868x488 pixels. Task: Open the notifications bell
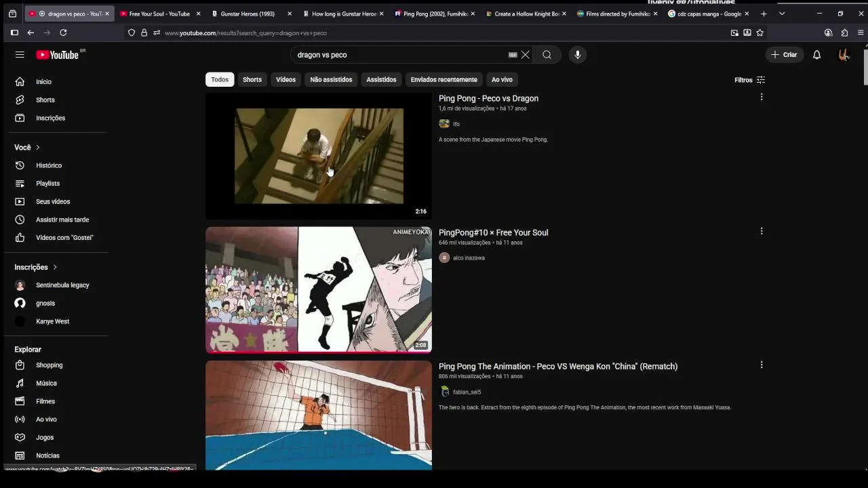[x=817, y=55]
